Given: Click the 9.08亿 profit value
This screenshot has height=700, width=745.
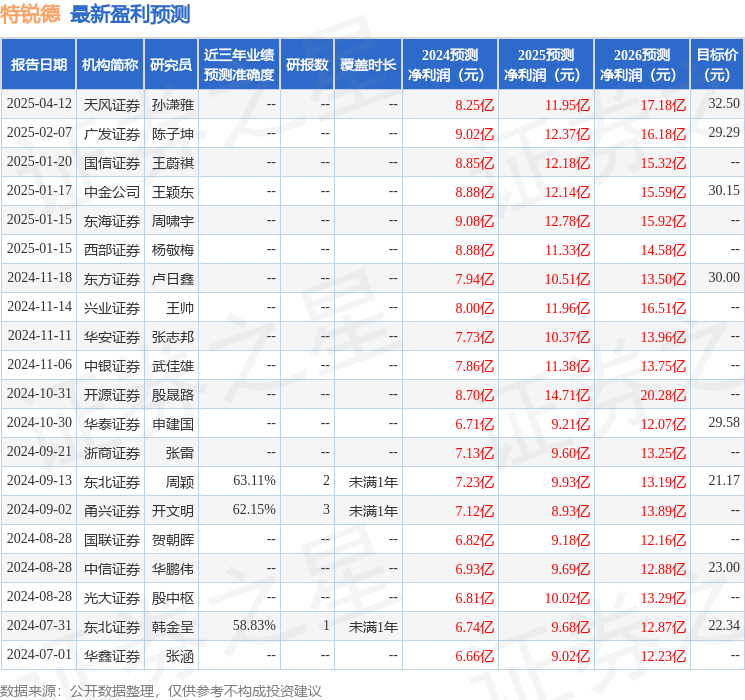Looking at the screenshot, I should (474, 221).
